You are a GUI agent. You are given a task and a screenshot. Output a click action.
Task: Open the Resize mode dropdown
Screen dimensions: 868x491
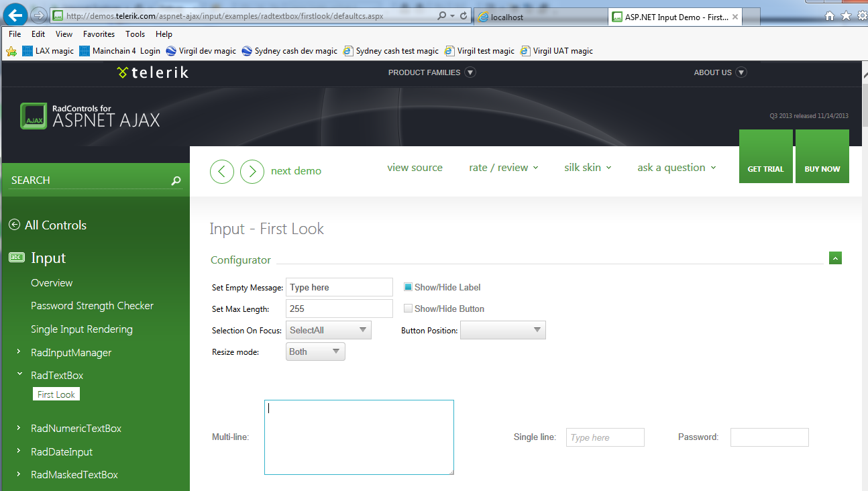tap(315, 351)
